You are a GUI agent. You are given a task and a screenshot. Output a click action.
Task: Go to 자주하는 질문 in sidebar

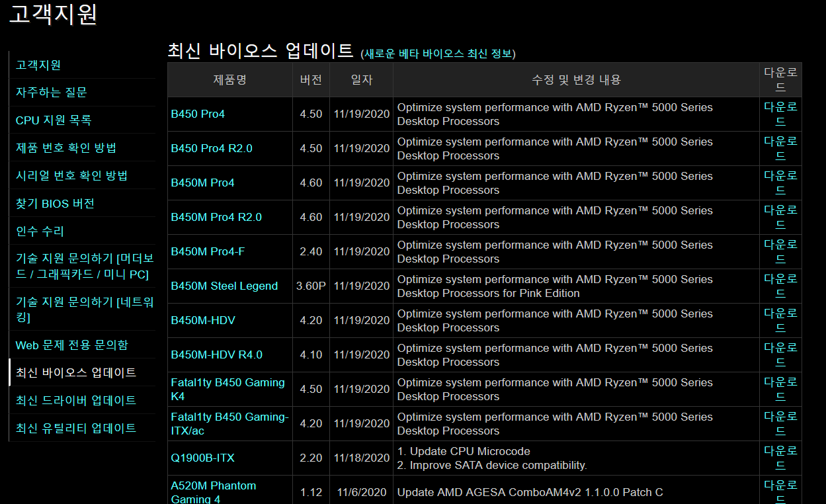pos(51,93)
